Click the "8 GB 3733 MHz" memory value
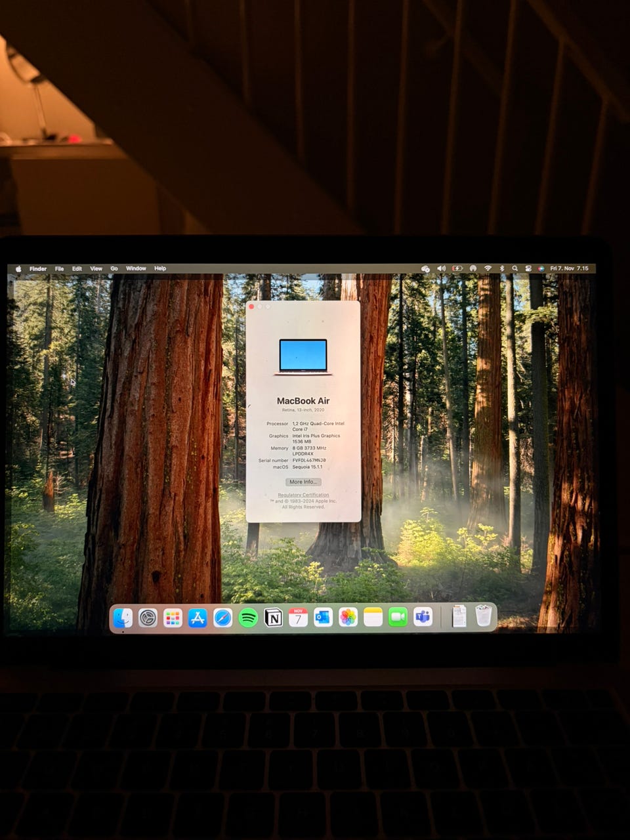 point(309,448)
